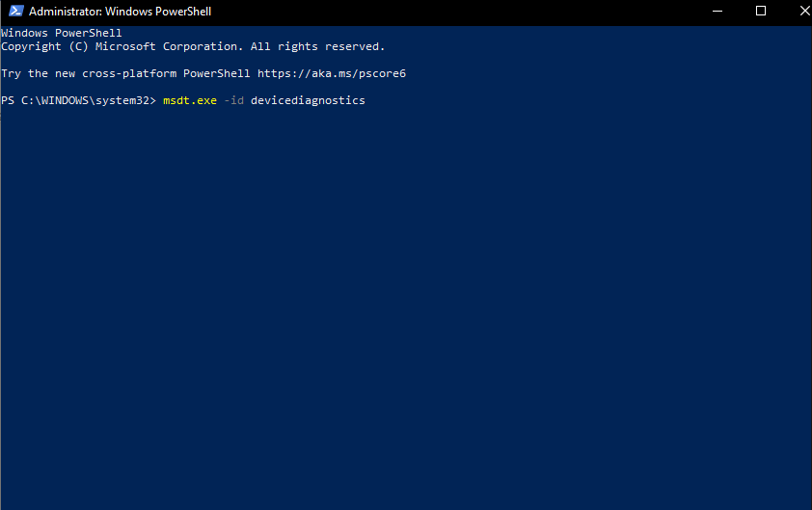Click the Windows PowerShell header line
Viewport: 812px width, 510px height.
click(x=61, y=33)
